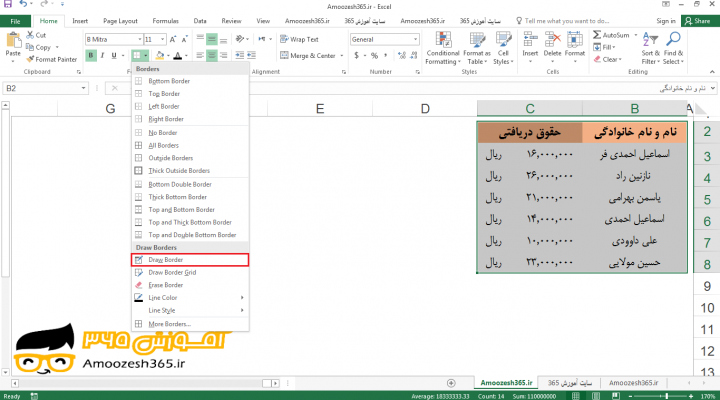720x400 pixels.
Task: Click the Paste clipboard icon
Action: point(13,40)
